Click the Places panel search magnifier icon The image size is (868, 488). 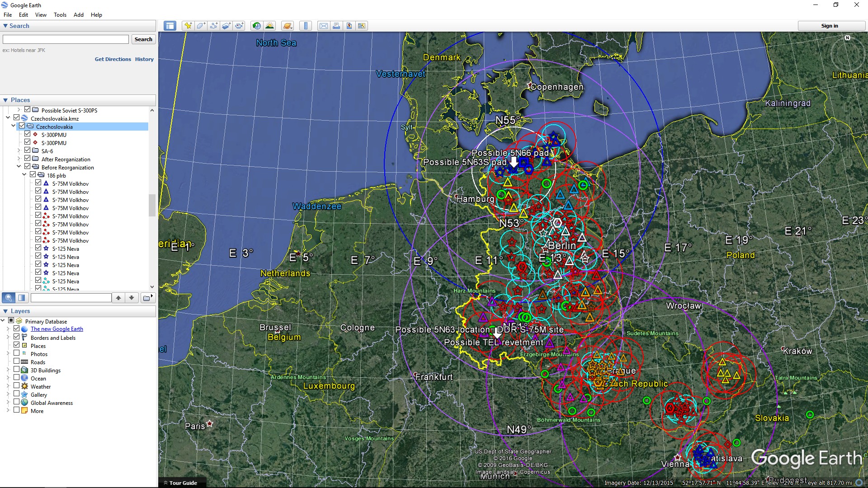tap(8, 298)
